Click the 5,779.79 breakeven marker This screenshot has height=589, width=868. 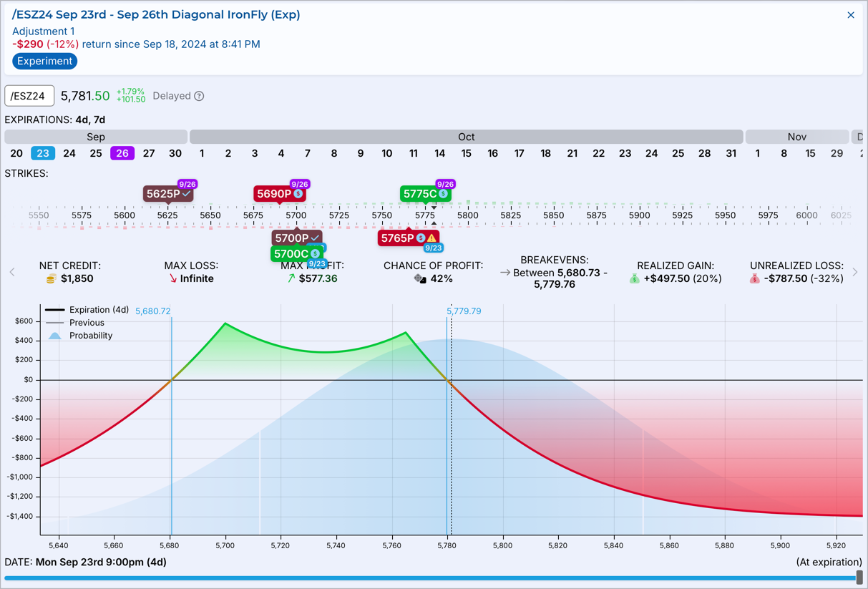464,311
